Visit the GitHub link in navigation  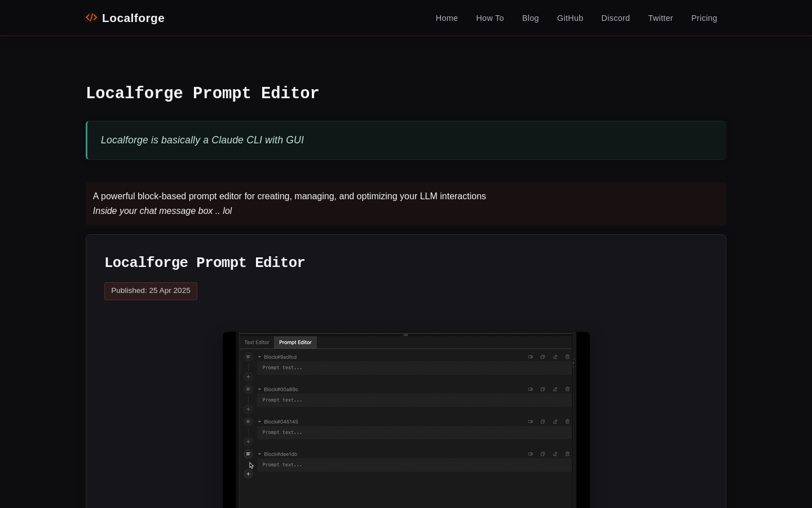pos(570,18)
